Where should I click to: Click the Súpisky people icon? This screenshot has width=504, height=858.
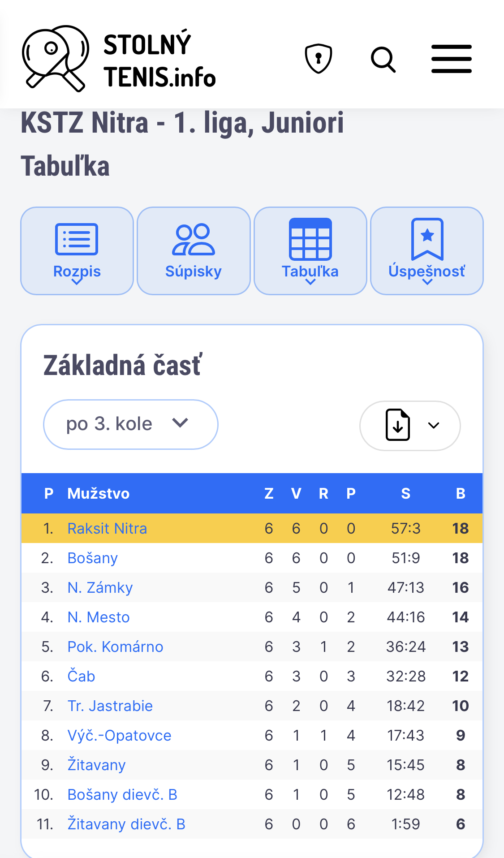point(194,239)
